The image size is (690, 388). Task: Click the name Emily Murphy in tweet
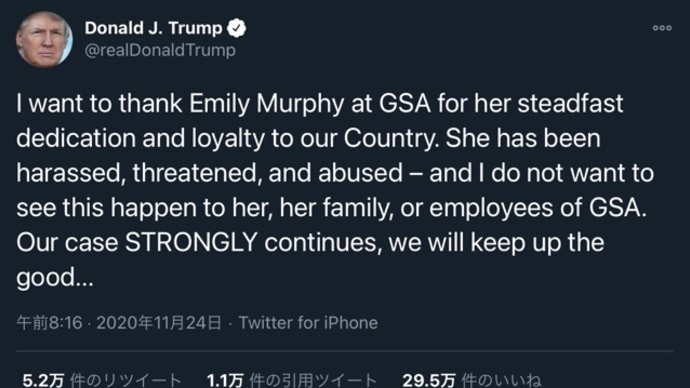267,104
